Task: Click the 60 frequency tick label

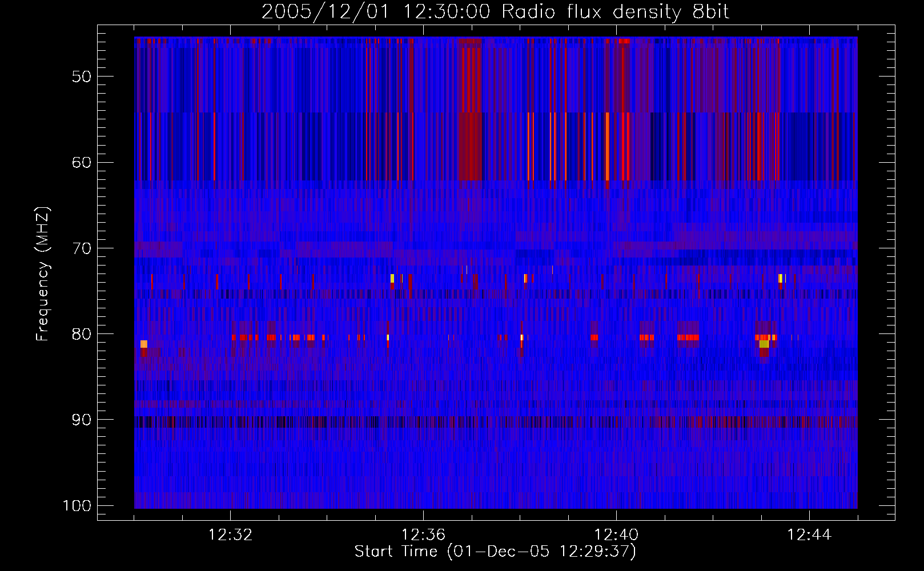Action: tap(81, 163)
